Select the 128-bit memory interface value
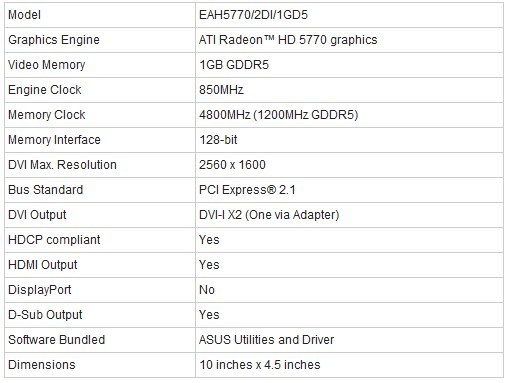The image size is (507, 383). click(x=218, y=140)
